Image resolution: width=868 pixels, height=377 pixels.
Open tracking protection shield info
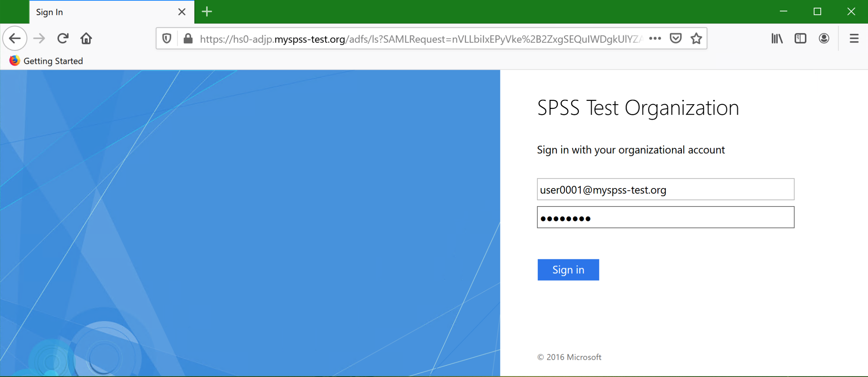[x=167, y=39]
